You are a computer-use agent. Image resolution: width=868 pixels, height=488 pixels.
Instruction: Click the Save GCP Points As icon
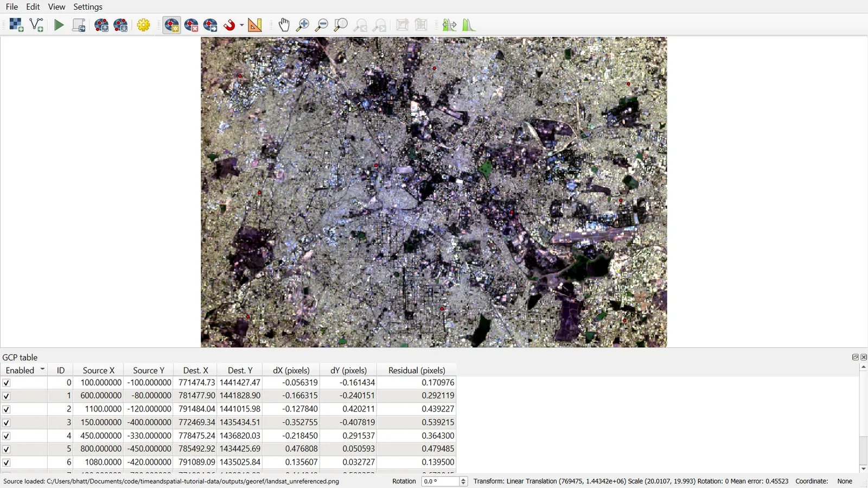pos(121,25)
